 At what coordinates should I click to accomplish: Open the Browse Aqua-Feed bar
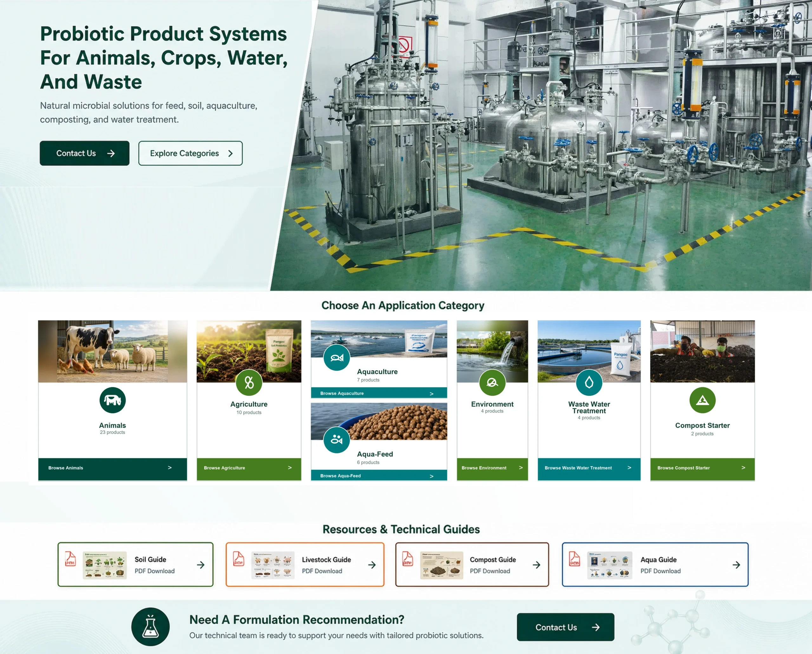pyautogui.click(x=379, y=475)
